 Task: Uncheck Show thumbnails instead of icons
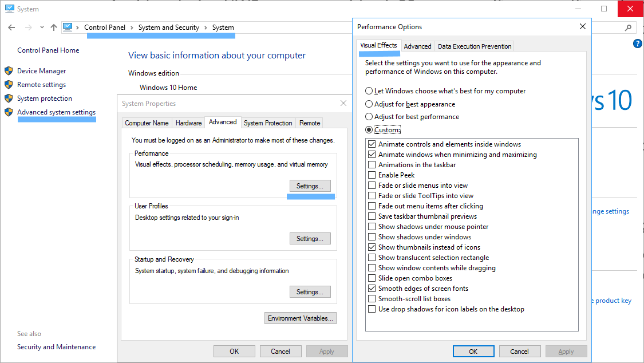click(x=372, y=247)
